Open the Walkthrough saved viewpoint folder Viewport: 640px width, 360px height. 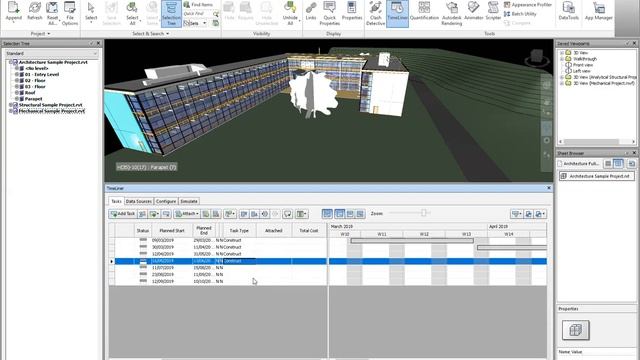(x=584, y=59)
